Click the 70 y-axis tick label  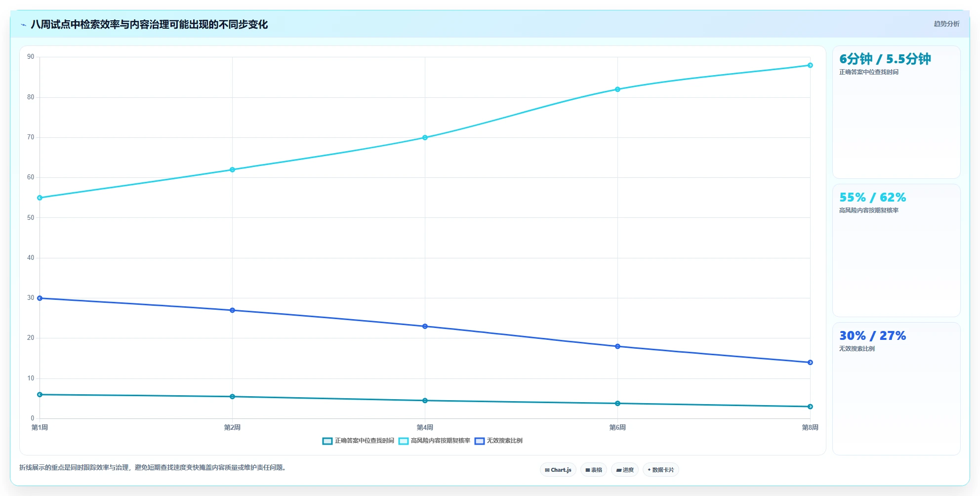[31, 137]
